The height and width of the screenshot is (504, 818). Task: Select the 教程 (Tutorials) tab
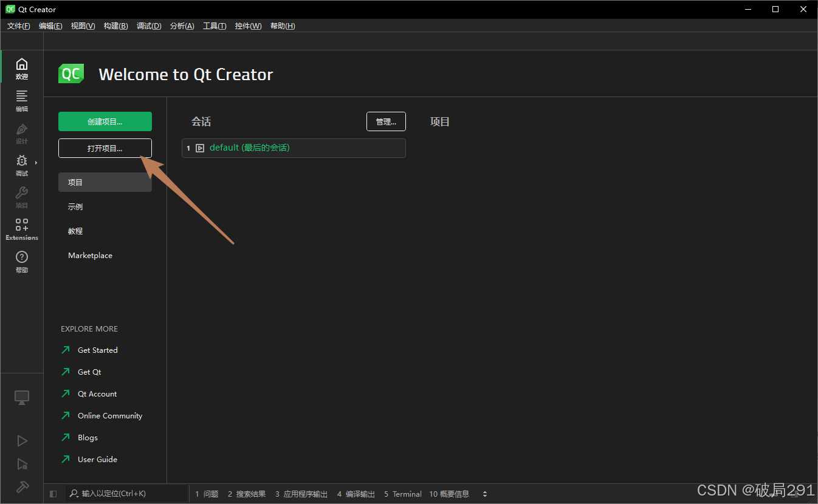[105, 231]
